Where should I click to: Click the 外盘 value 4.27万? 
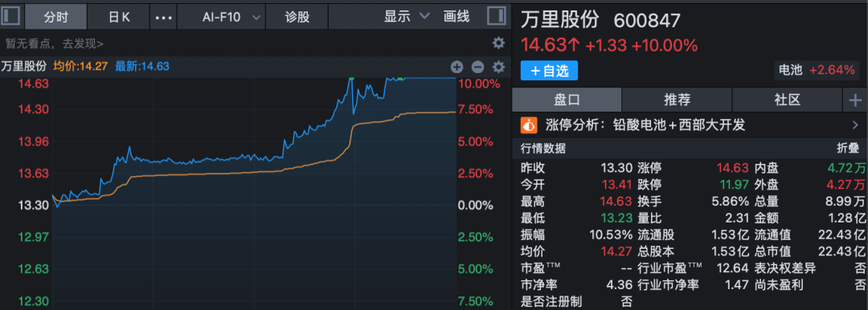846,185
